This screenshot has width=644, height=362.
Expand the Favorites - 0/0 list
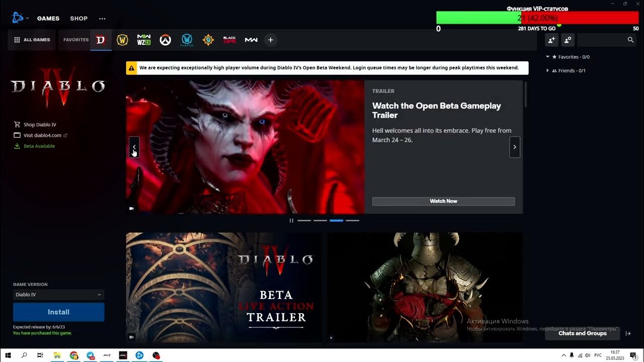[548, 57]
